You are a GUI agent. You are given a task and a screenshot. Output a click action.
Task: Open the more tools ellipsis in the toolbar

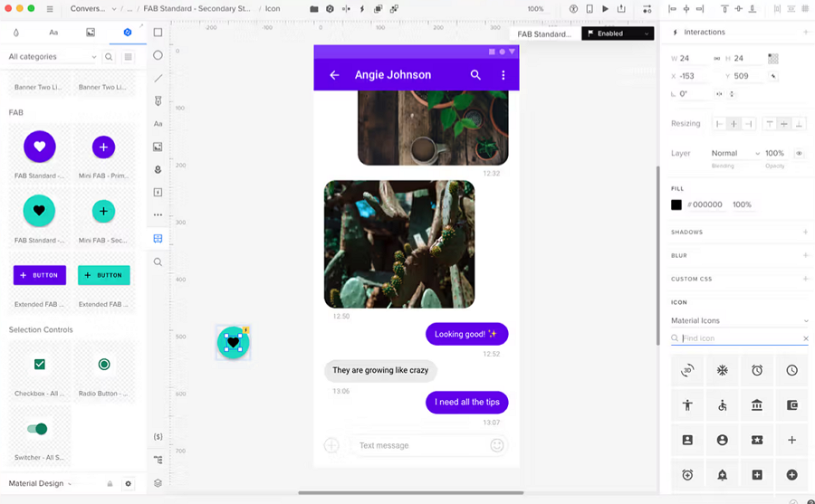tap(158, 214)
